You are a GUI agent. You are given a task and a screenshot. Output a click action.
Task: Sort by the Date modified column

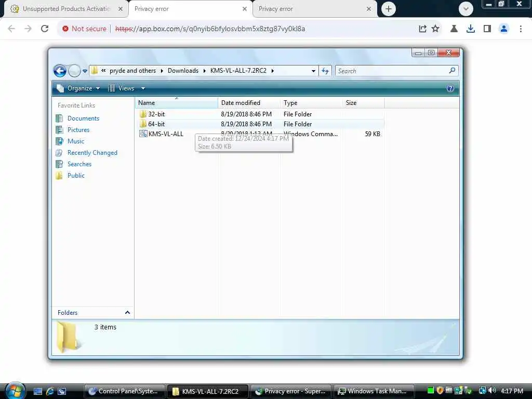point(249,103)
